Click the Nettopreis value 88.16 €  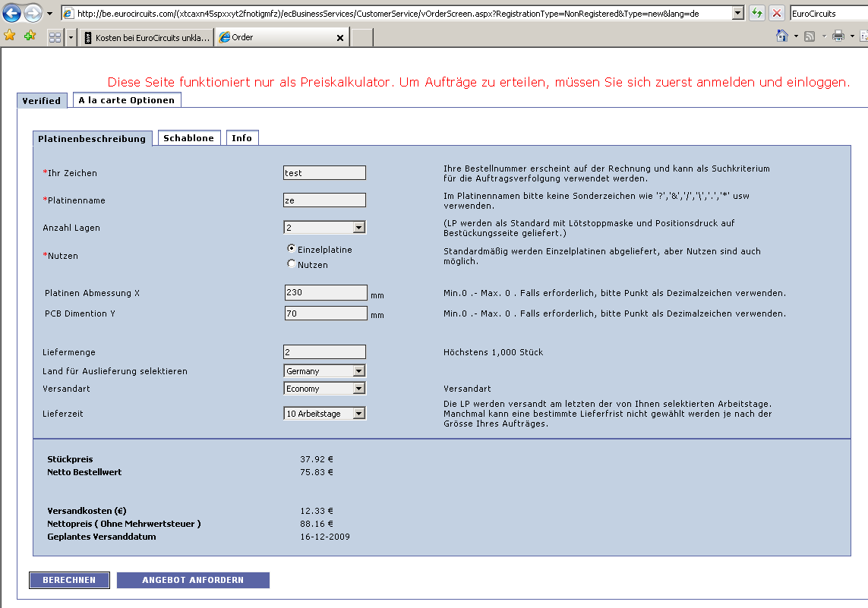pos(317,523)
